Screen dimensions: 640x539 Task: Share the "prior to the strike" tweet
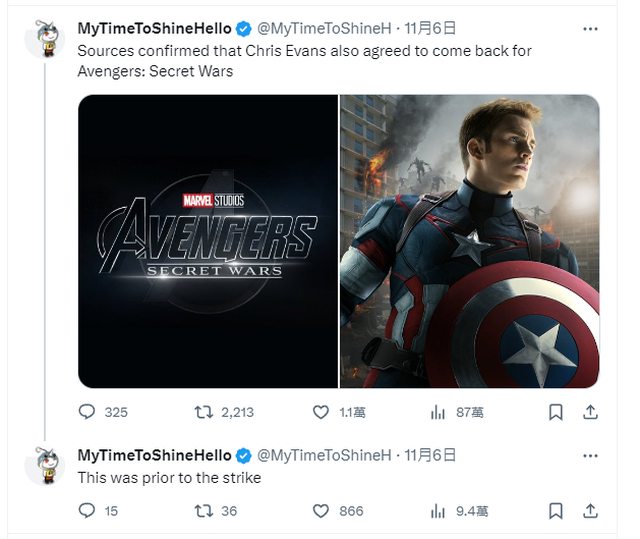click(590, 511)
